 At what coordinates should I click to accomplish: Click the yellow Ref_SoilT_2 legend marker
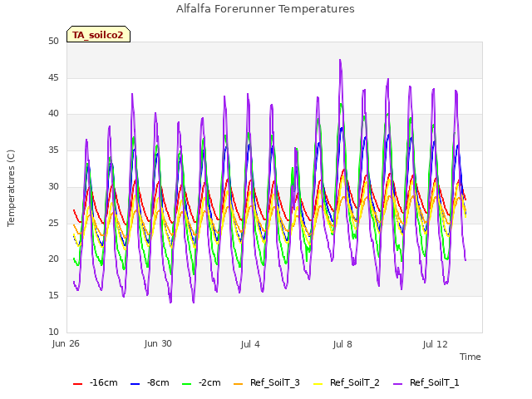tap(318, 384)
